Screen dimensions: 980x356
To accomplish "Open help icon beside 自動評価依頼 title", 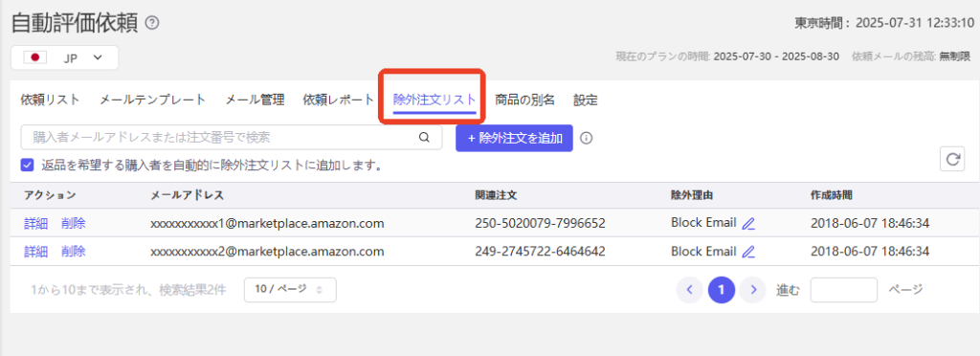I will click(152, 23).
